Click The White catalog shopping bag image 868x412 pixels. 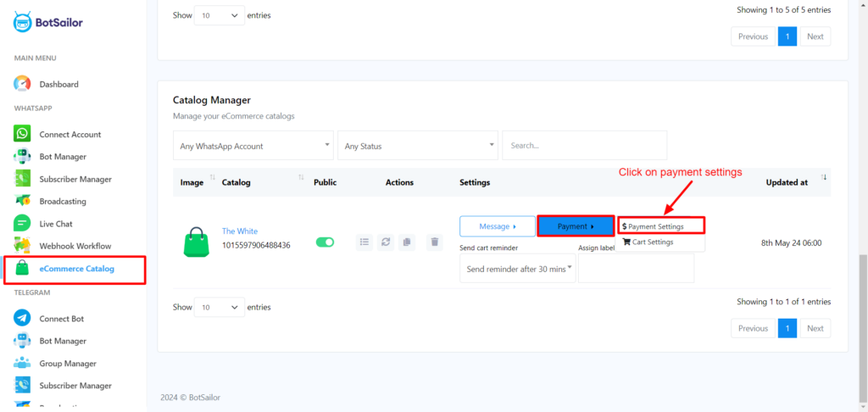(x=196, y=242)
